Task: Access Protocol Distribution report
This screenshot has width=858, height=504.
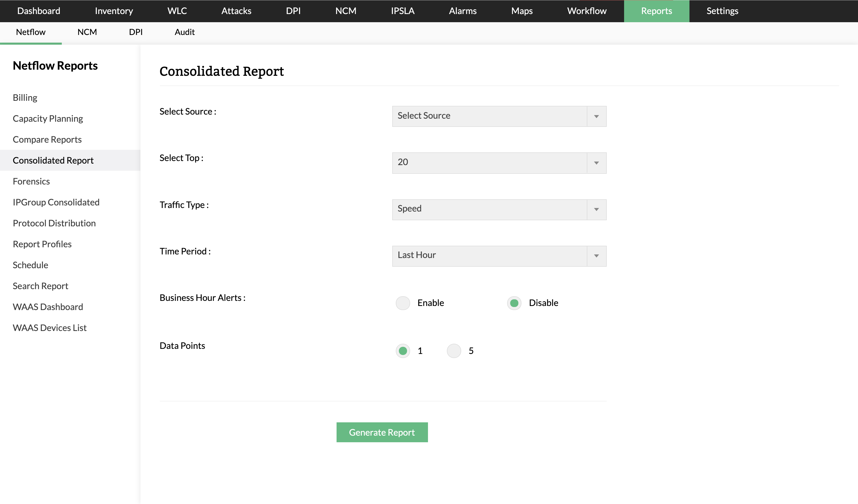Action: pyautogui.click(x=54, y=223)
